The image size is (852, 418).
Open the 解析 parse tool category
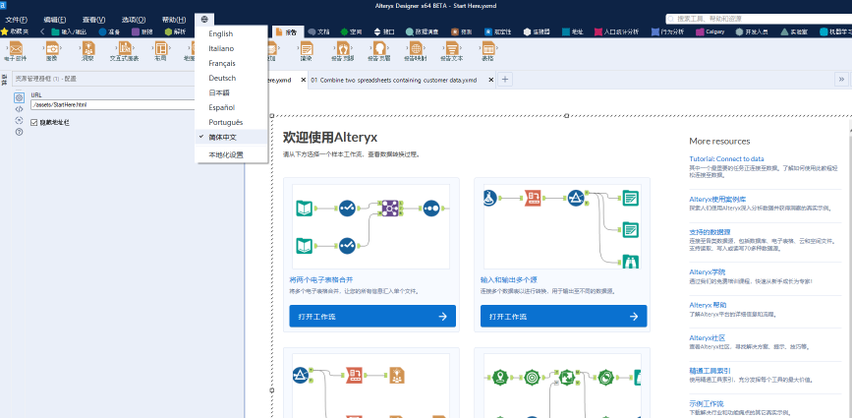coord(176,32)
